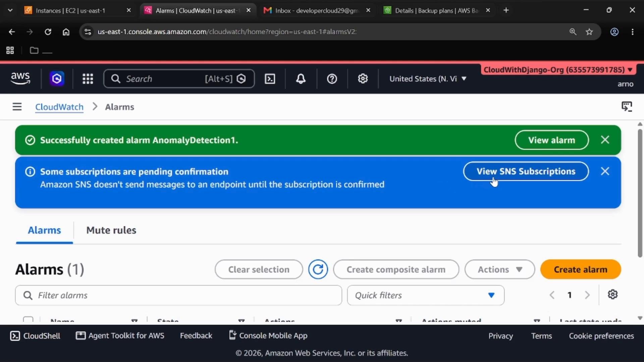This screenshot has width=644, height=362.
Task: Click the Create alarm button
Action: click(580, 269)
